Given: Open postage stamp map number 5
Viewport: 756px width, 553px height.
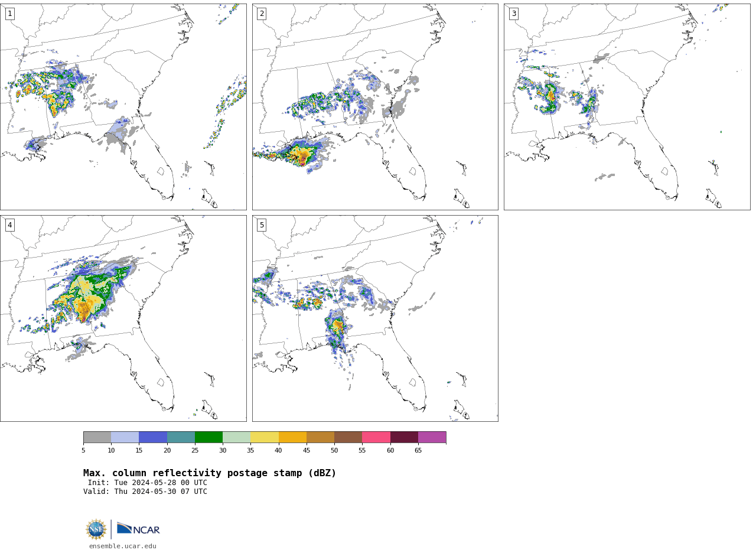Looking at the screenshot, I should pos(375,318).
